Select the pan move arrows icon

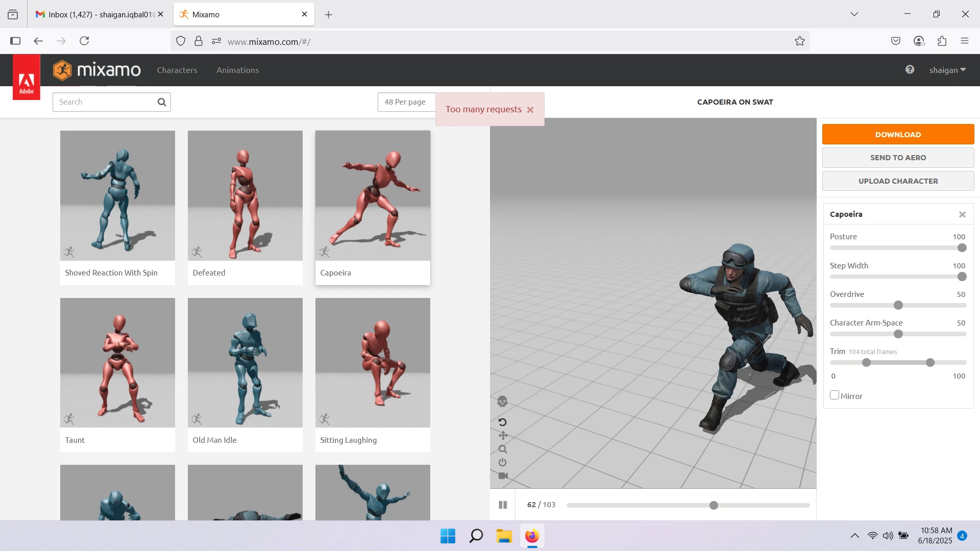[x=503, y=436]
